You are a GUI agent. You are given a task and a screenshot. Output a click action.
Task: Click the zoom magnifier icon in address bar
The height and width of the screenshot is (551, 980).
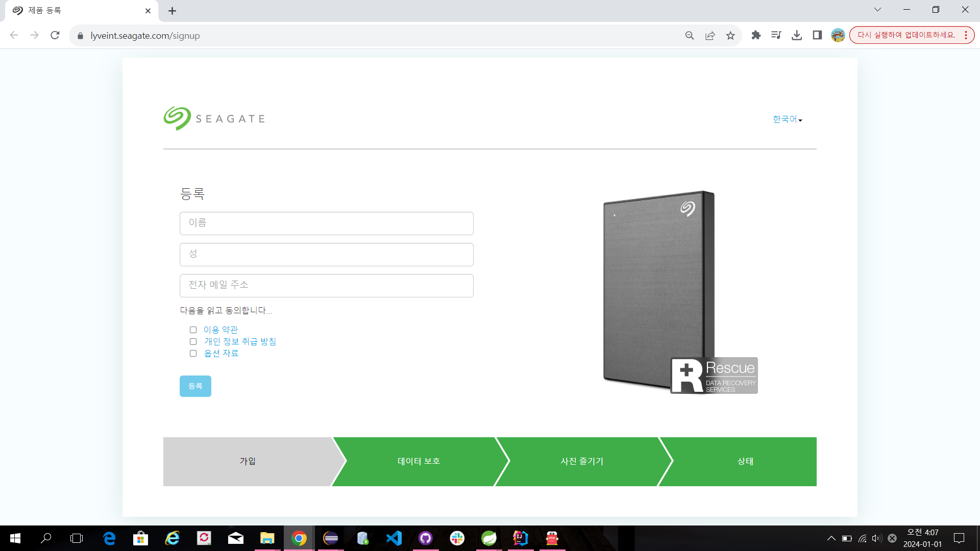tap(690, 35)
